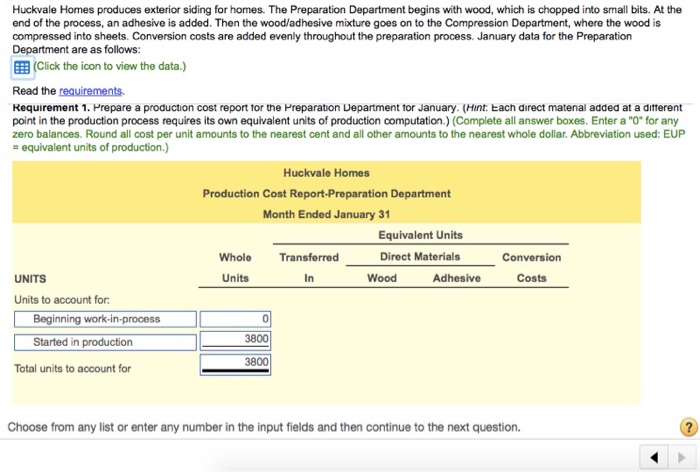Select the Beginning work-in-process whole units field

click(x=235, y=319)
